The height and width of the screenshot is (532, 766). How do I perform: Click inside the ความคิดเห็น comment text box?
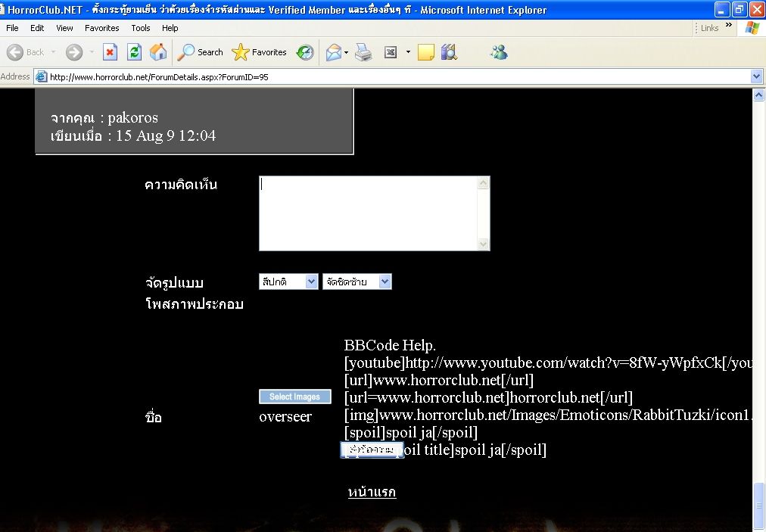tap(368, 213)
